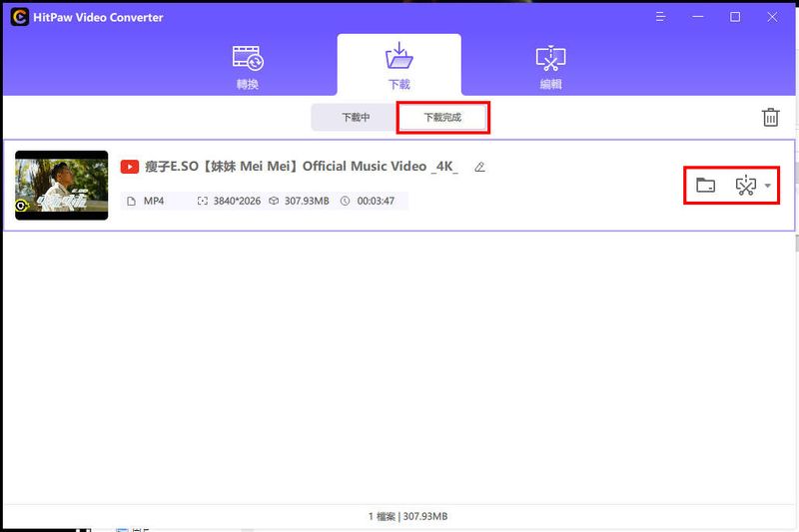The width and height of the screenshot is (799, 532).
Task: Click the trash icon to delete all
Action: (x=770, y=117)
